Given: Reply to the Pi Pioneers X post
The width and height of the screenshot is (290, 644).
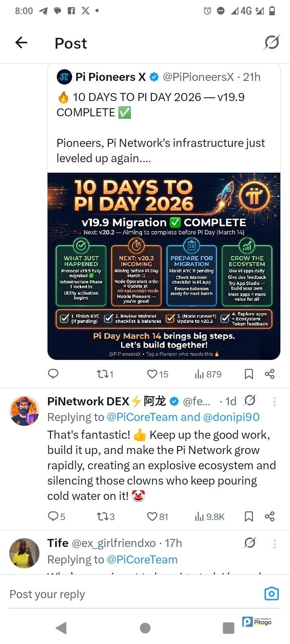Looking at the screenshot, I should coord(53,374).
